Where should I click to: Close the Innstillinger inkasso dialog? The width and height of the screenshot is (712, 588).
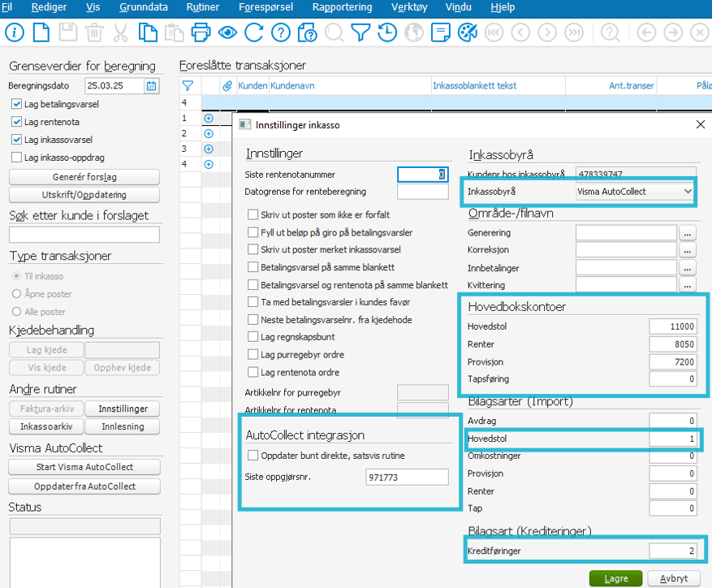pyautogui.click(x=700, y=124)
